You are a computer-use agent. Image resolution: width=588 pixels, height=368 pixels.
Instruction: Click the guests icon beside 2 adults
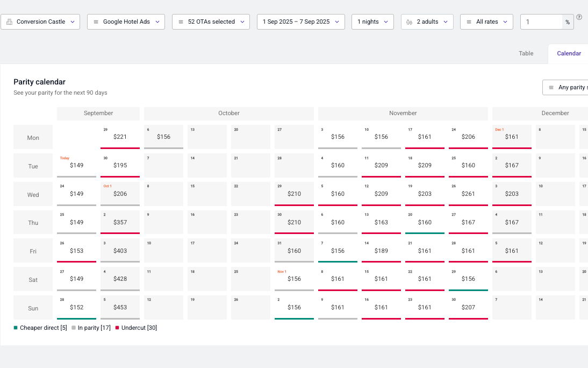pos(410,22)
